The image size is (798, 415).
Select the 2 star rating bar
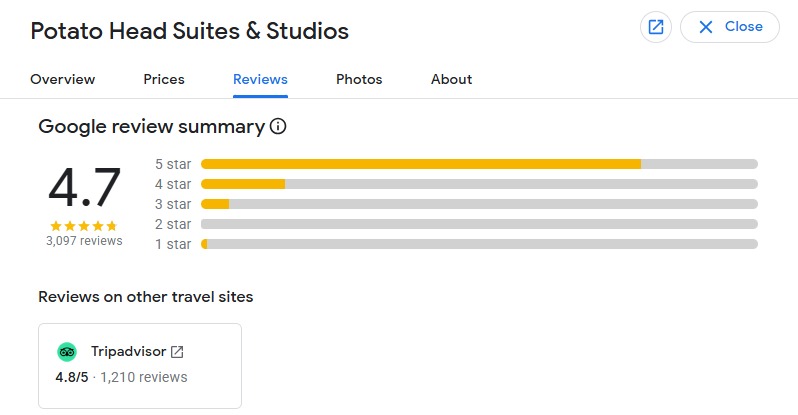(479, 224)
